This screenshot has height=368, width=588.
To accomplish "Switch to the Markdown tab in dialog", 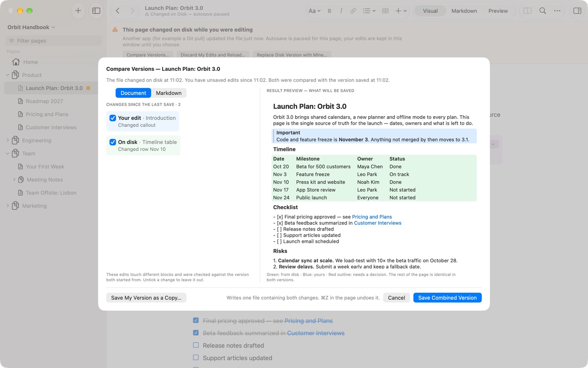I will pos(169,93).
